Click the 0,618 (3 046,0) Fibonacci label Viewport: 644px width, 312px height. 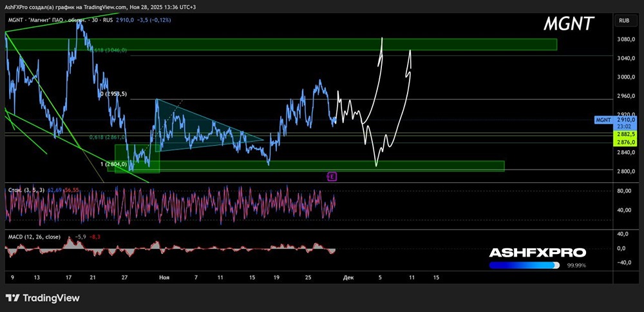(x=108, y=50)
